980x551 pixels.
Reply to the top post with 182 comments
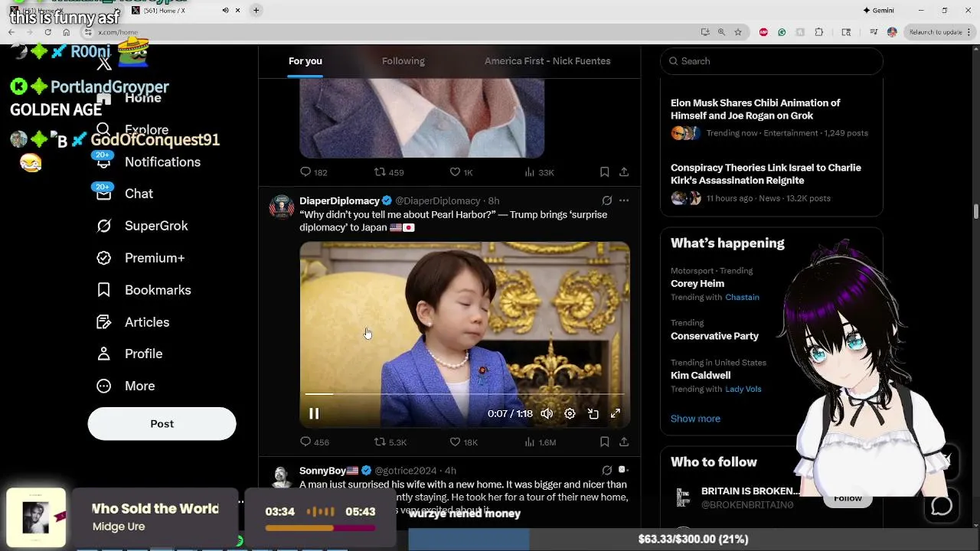click(313, 172)
